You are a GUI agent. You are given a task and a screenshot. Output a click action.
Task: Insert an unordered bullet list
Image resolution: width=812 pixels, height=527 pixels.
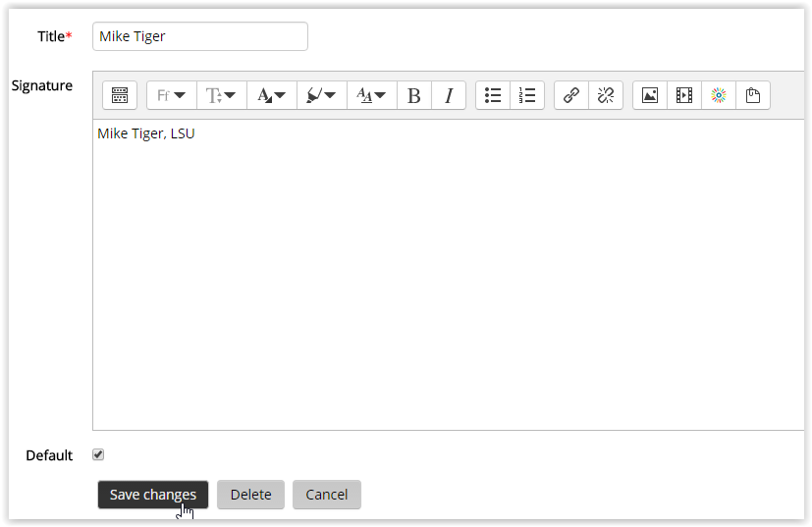493,95
